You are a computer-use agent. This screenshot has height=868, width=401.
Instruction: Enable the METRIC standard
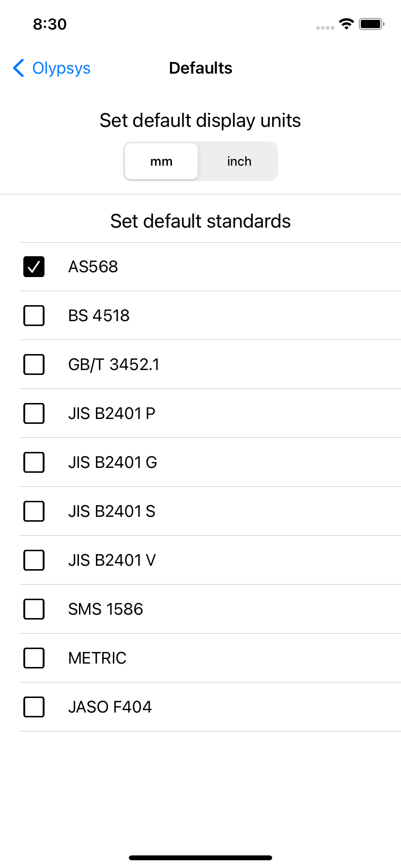33,658
